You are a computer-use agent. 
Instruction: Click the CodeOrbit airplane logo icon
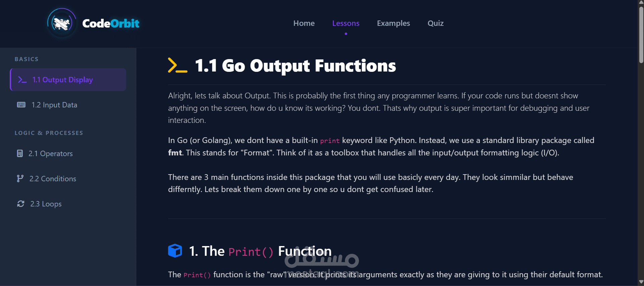(62, 23)
